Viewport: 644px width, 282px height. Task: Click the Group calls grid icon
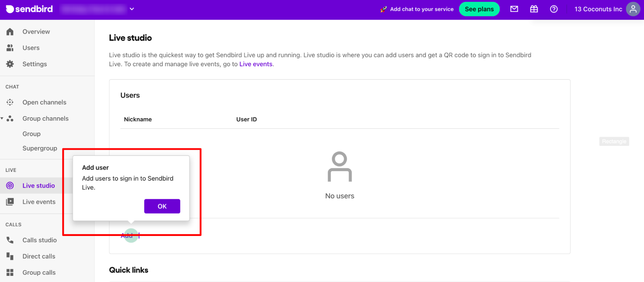10,273
